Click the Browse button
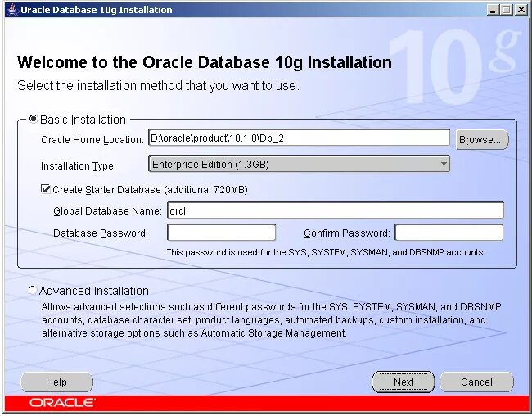 pyautogui.click(x=482, y=139)
